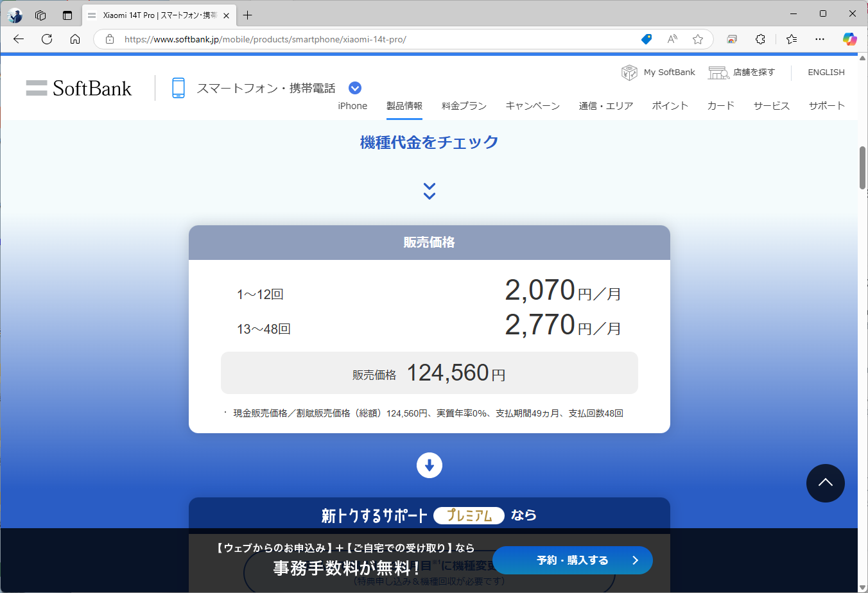Viewport: 868px width, 593px height.
Task: Activate read aloud in the address bar
Action: (x=672, y=39)
